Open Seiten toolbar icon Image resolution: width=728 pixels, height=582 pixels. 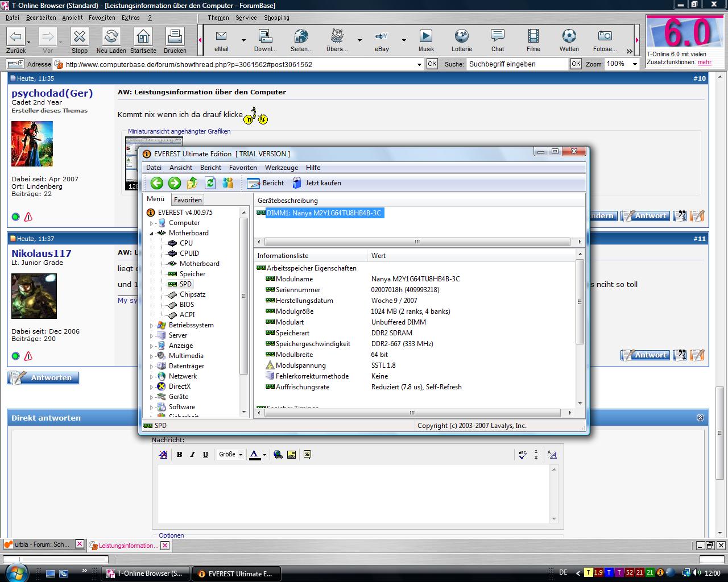tap(301, 41)
